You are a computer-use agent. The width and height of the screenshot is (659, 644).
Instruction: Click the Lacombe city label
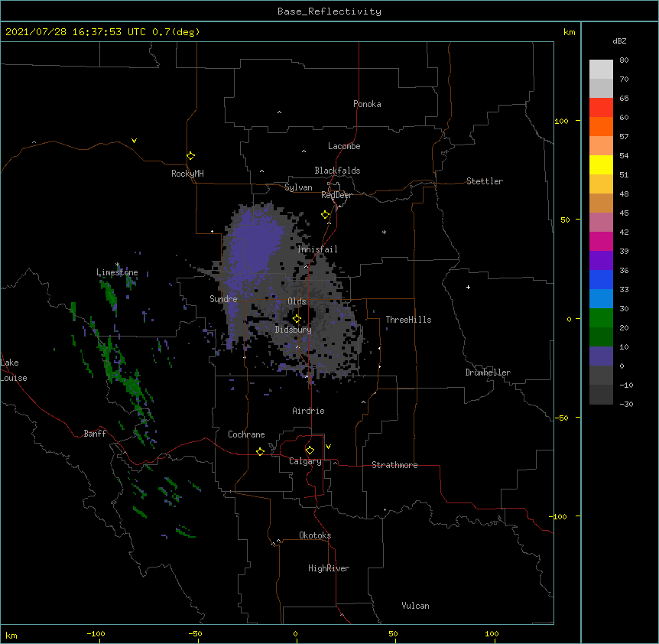(x=344, y=146)
